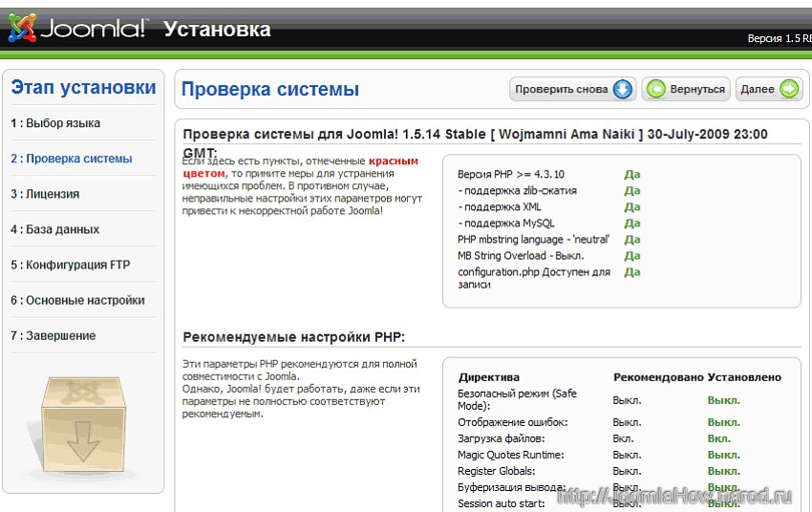Screen dimensions: 812x512
Task: Click the поддержка zlib-сжатия row label
Action: (x=518, y=190)
